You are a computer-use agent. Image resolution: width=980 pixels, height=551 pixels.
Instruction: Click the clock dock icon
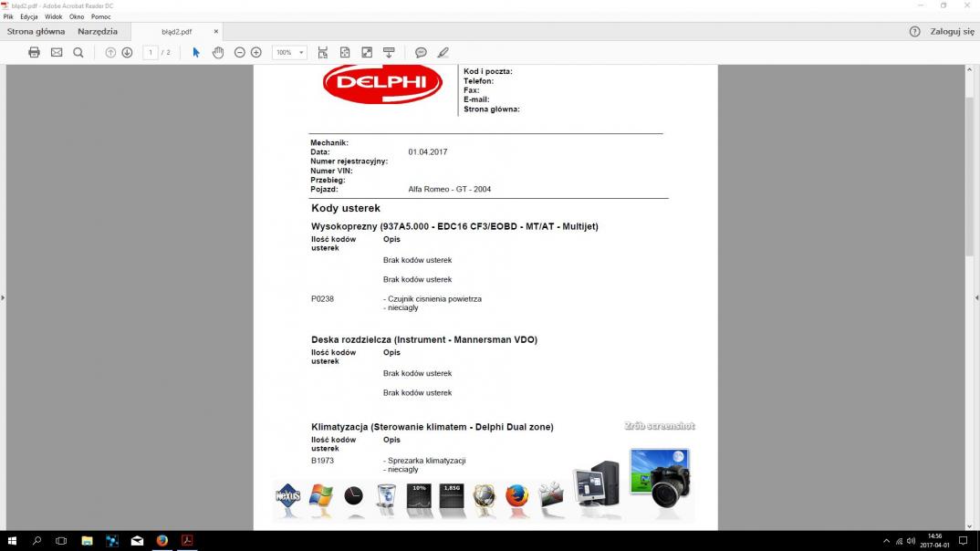tap(354, 496)
